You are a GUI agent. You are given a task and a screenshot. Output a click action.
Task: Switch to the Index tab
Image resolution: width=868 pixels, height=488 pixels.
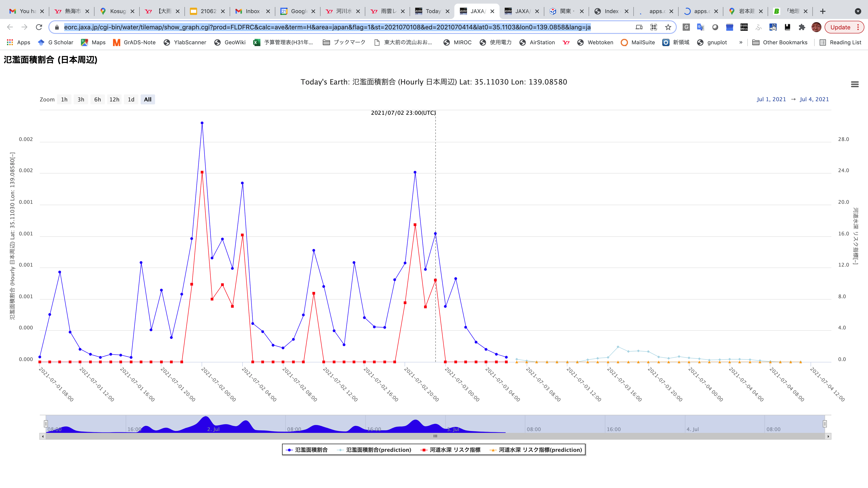click(x=612, y=11)
